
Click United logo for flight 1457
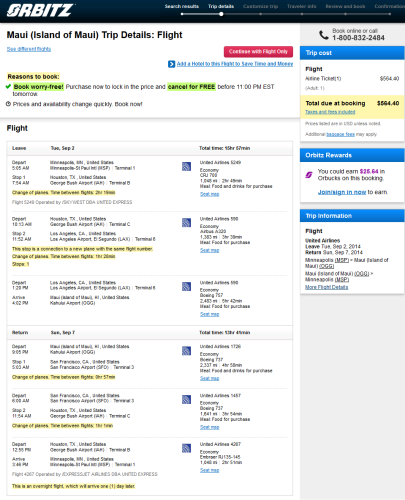point(186,399)
